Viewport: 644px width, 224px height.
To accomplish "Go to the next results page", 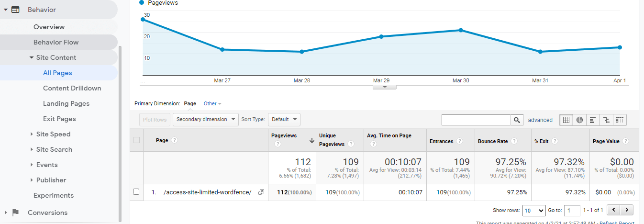I will pos(627,210).
